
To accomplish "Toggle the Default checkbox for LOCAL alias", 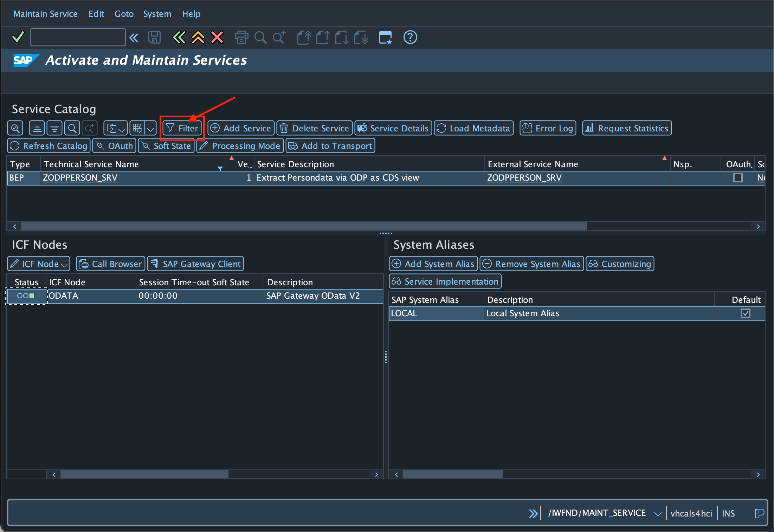I will [x=745, y=313].
